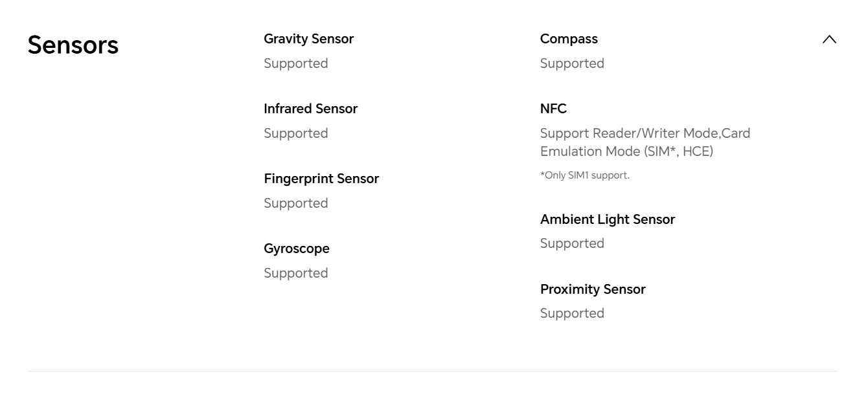Click the Supported value under Infrared Sensor
Viewport: 868px width, 400px height.
pos(295,133)
